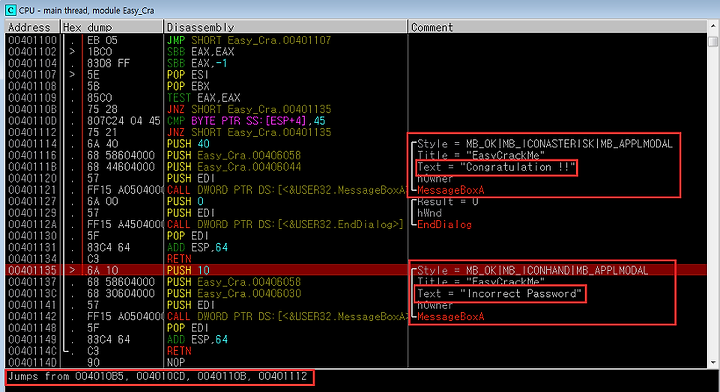Image resolution: width=720 pixels, height=392 pixels.
Task: Select hex bytes 807C24 04 45
Action: click(124, 121)
